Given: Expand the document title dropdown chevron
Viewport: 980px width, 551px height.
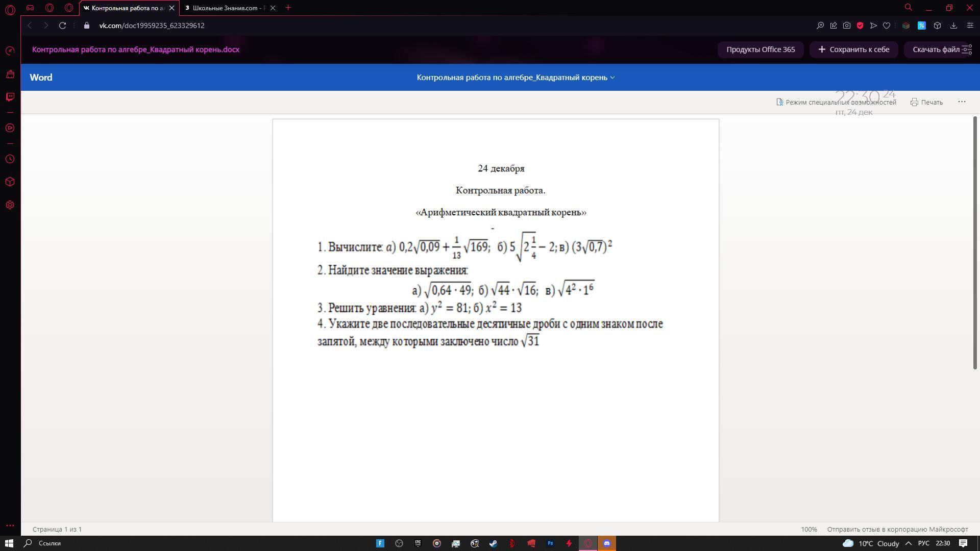Looking at the screenshot, I should (x=612, y=78).
